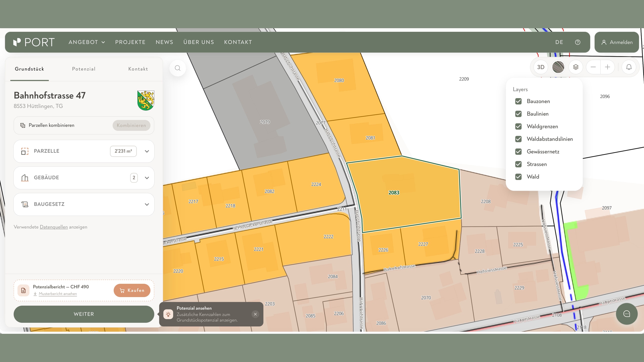Open notifications bell icon
This screenshot has width=644, height=362.
(x=629, y=67)
